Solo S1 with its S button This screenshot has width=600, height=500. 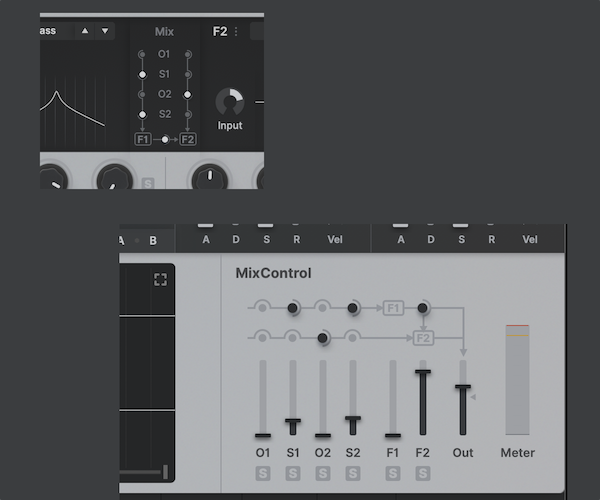tap(293, 474)
